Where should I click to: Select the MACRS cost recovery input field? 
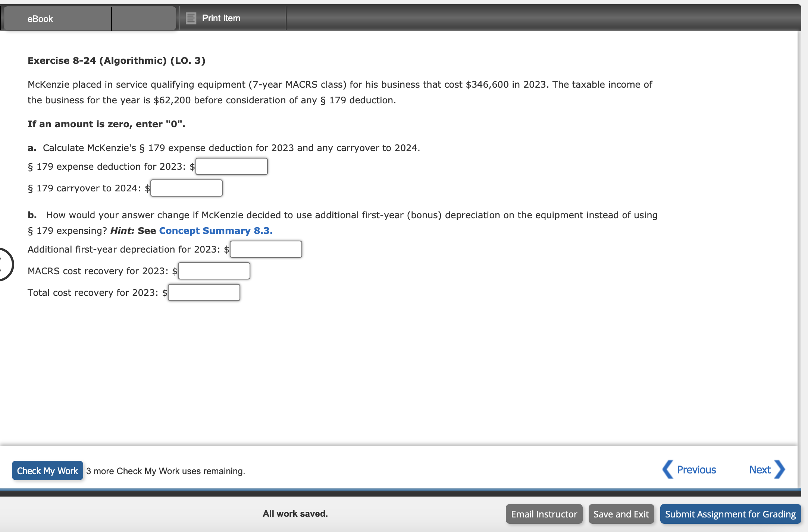[214, 271]
